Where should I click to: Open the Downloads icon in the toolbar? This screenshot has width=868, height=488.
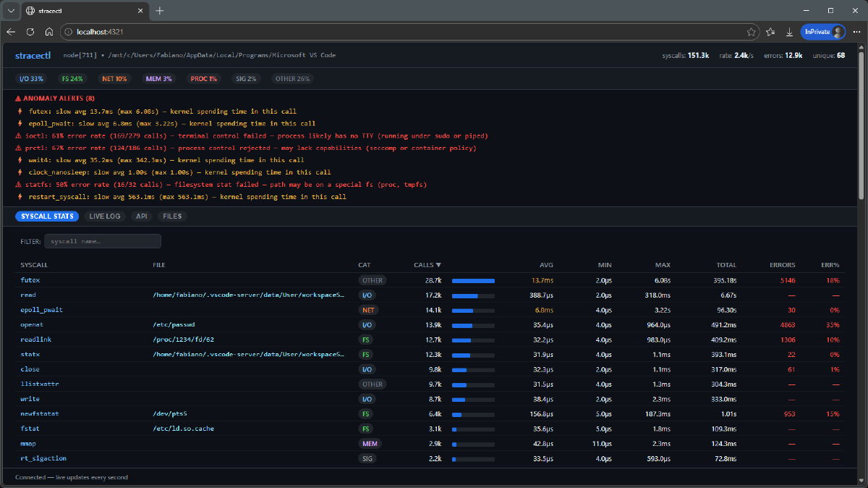point(789,32)
